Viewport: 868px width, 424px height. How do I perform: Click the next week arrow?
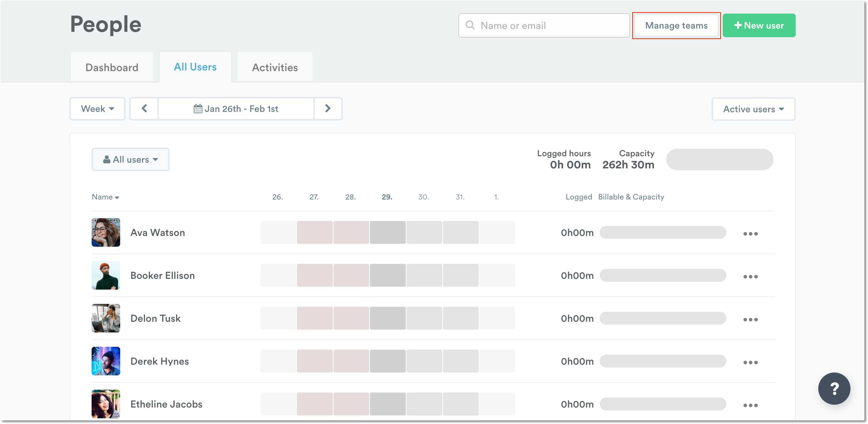pos(328,109)
